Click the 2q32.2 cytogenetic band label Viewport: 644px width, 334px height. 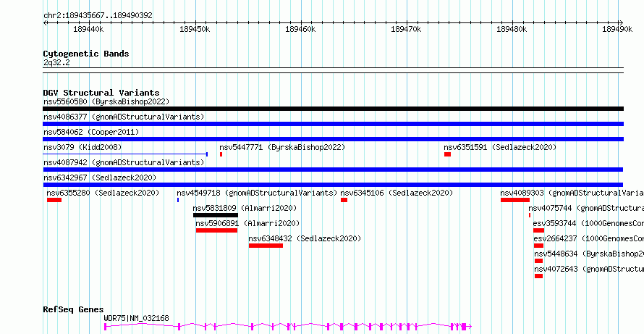tap(56, 62)
